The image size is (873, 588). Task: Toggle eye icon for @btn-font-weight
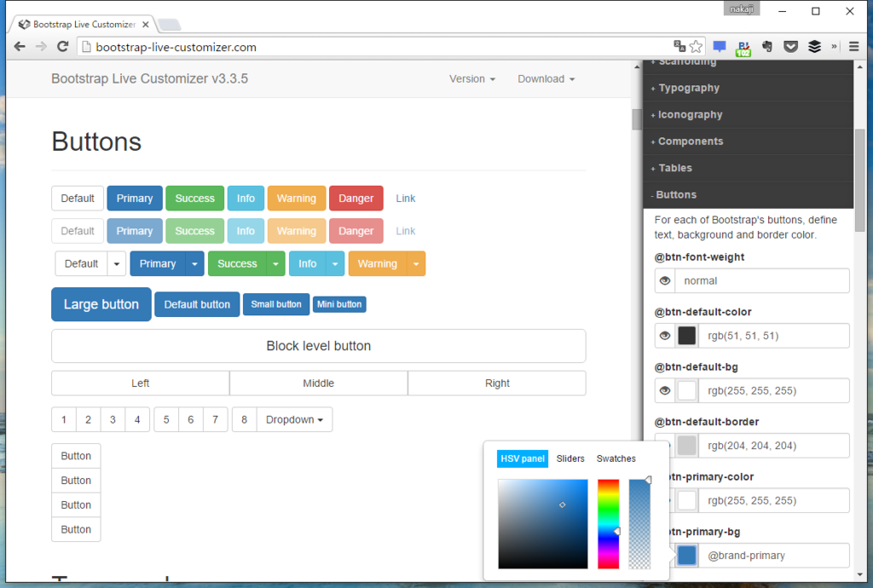tap(665, 281)
